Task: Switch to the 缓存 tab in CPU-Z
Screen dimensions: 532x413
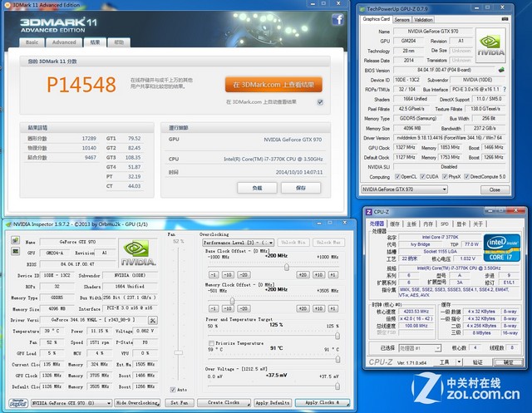Action: [395, 224]
